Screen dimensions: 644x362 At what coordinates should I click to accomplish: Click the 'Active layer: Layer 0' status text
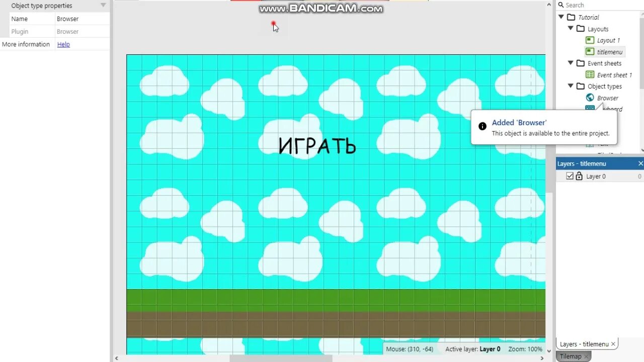pos(473,349)
